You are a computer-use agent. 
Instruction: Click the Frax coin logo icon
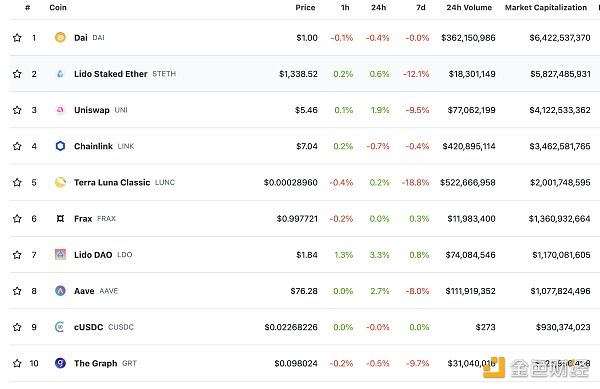click(60, 218)
